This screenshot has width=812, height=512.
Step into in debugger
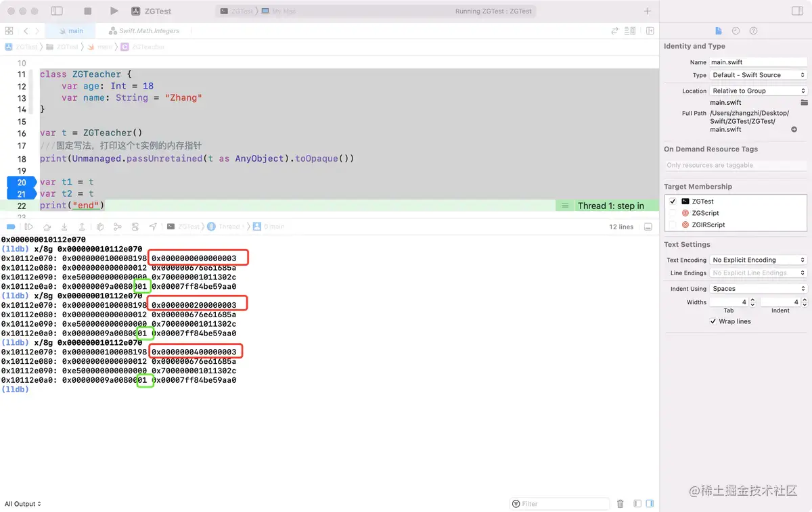(x=64, y=227)
